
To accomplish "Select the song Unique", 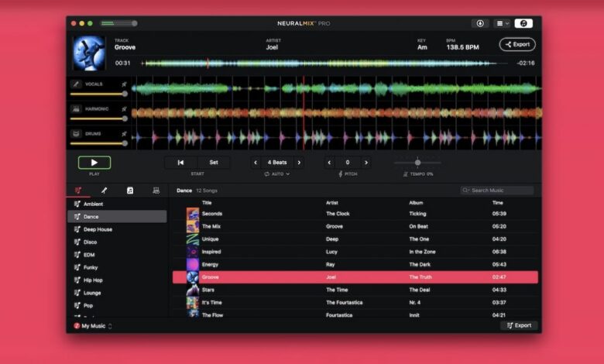I will click(355, 239).
